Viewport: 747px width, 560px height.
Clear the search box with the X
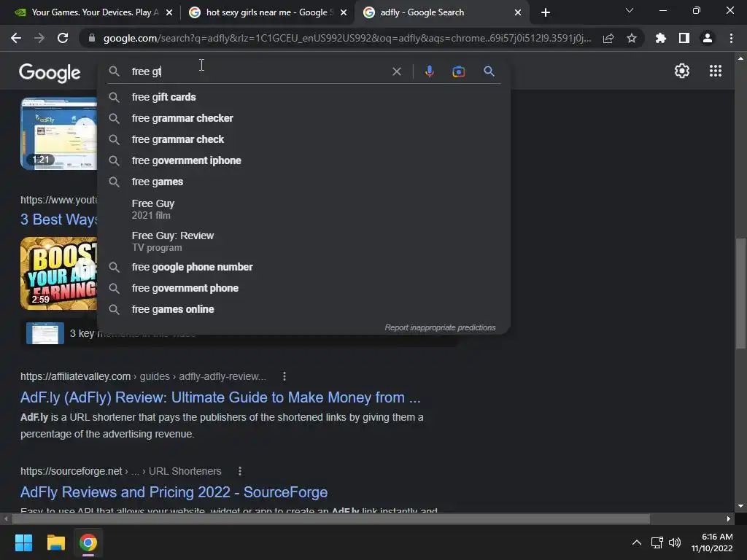[x=396, y=71]
